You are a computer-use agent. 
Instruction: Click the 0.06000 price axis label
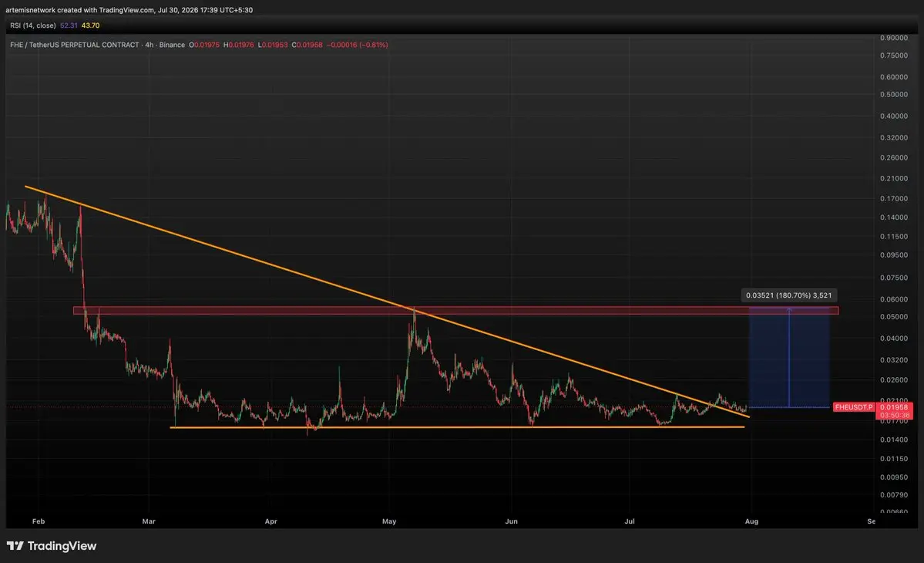pos(894,299)
